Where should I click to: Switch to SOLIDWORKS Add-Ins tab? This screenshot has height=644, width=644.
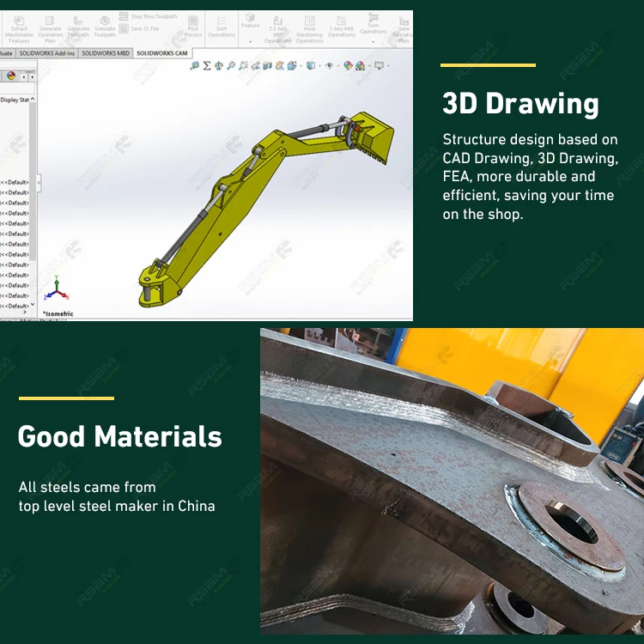[47, 53]
